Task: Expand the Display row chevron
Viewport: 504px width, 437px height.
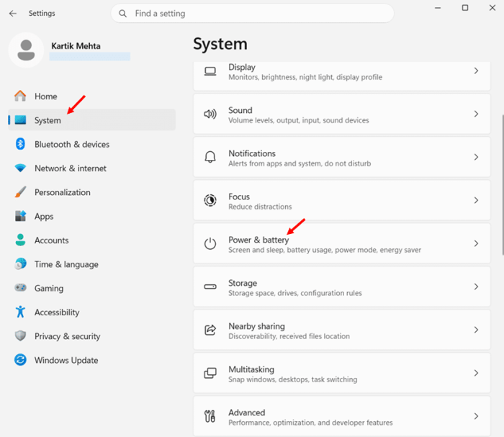Action: click(x=476, y=71)
